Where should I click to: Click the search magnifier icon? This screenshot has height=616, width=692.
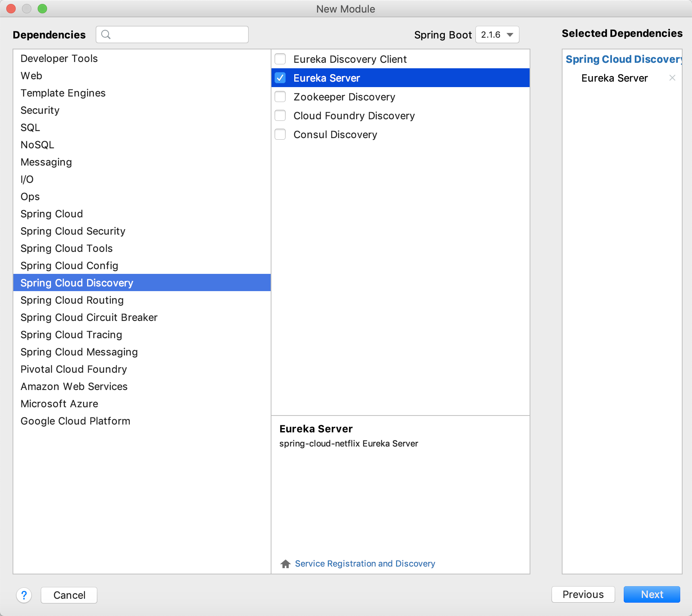106,35
